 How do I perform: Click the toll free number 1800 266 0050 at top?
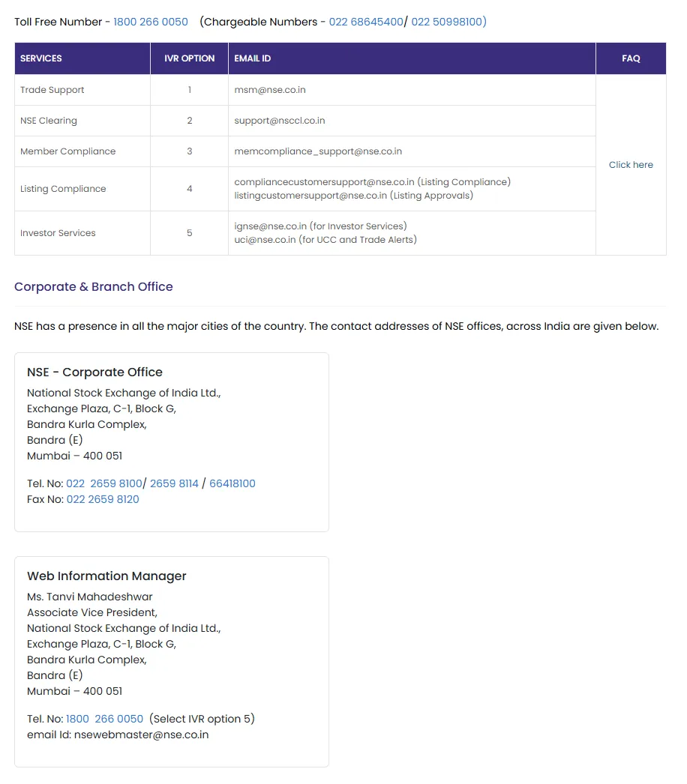tap(150, 22)
